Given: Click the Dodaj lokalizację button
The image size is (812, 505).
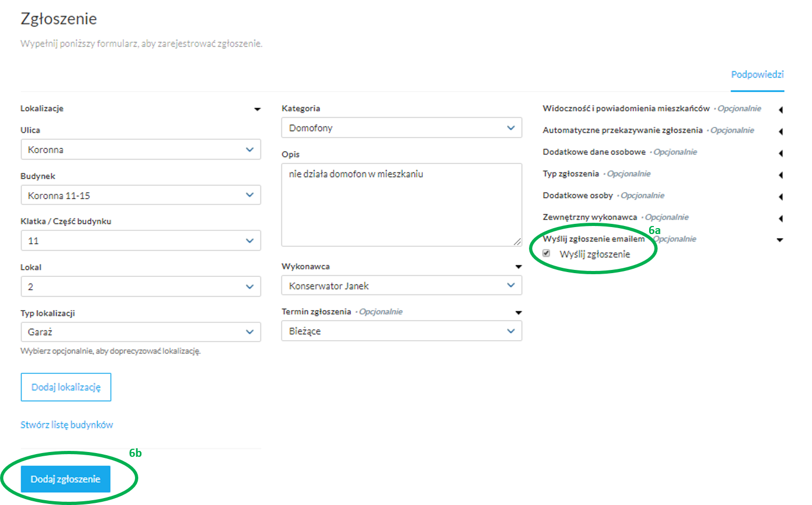Looking at the screenshot, I should (66, 387).
